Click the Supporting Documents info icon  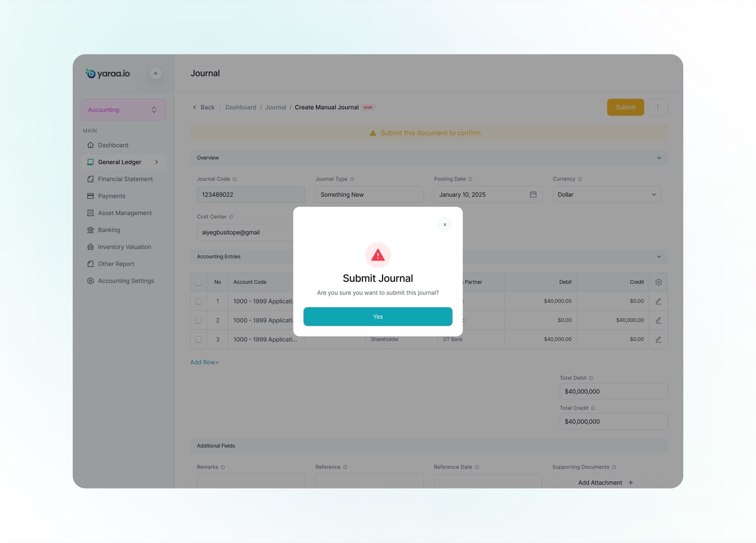pyautogui.click(x=614, y=467)
